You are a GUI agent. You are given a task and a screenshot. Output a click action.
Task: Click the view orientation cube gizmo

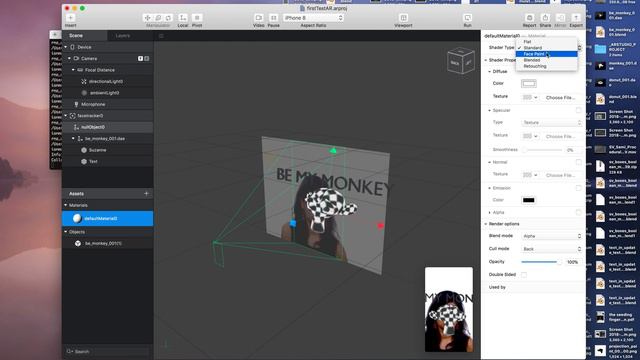tap(461, 61)
